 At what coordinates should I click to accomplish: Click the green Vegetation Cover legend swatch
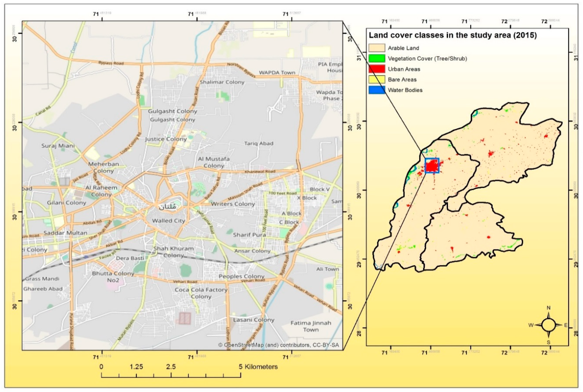(377, 58)
